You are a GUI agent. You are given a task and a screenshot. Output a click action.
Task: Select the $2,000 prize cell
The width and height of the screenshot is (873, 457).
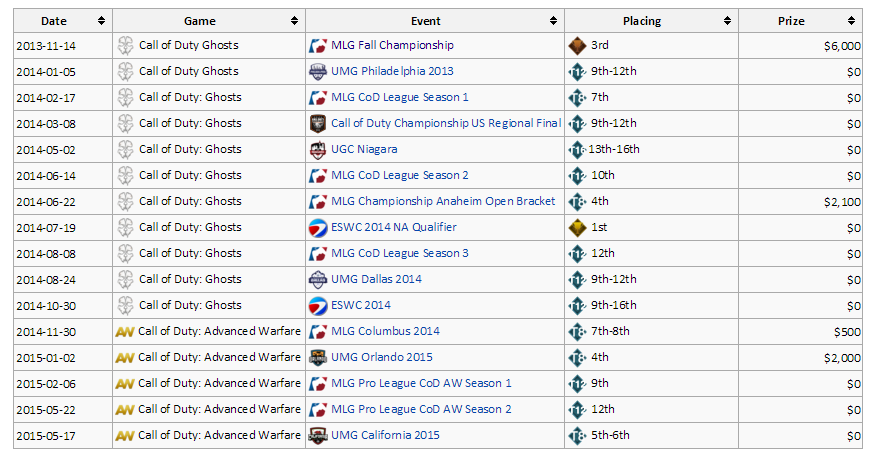tap(800, 357)
